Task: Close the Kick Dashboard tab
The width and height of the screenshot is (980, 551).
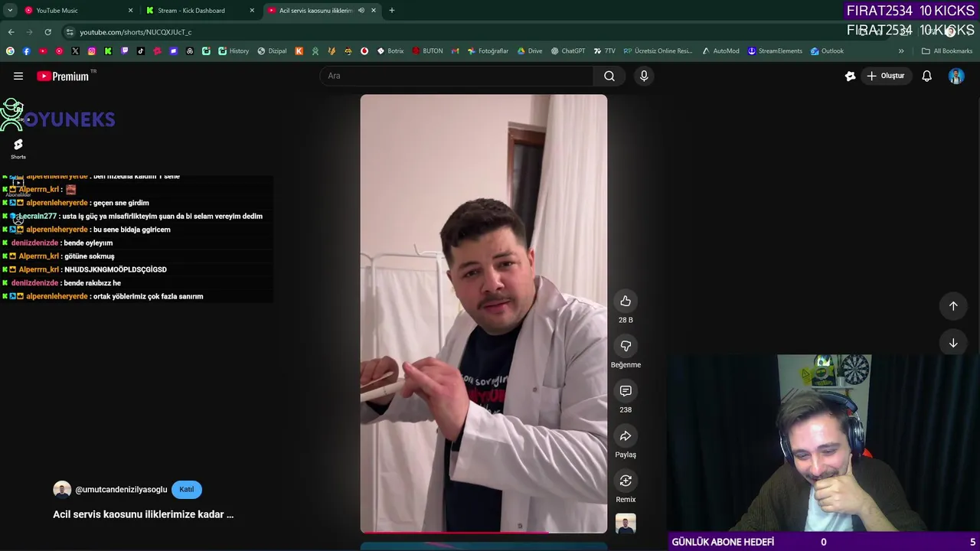Action: [252, 11]
